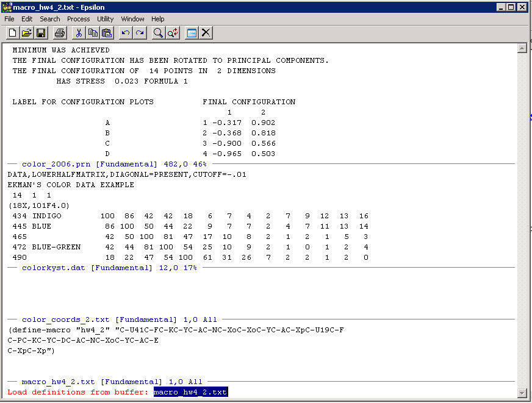Click the Find and Replace icon
The height and width of the screenshot is (403, 532).
click(x=173, y=33)
